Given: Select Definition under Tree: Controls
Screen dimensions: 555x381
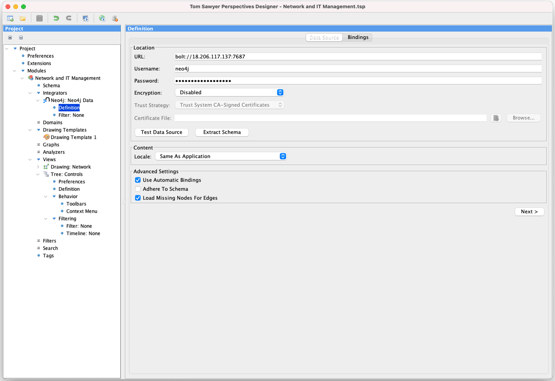Looking at the screenshot, I should (69, 189).
